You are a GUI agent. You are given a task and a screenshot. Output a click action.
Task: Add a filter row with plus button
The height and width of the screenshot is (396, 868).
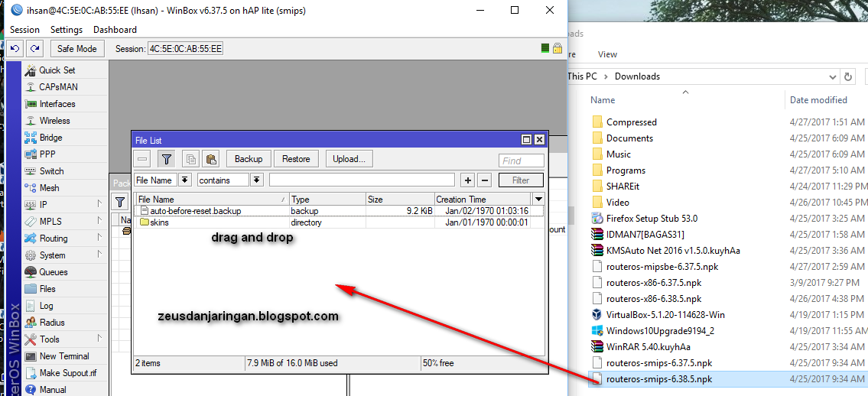pos(468,180)
